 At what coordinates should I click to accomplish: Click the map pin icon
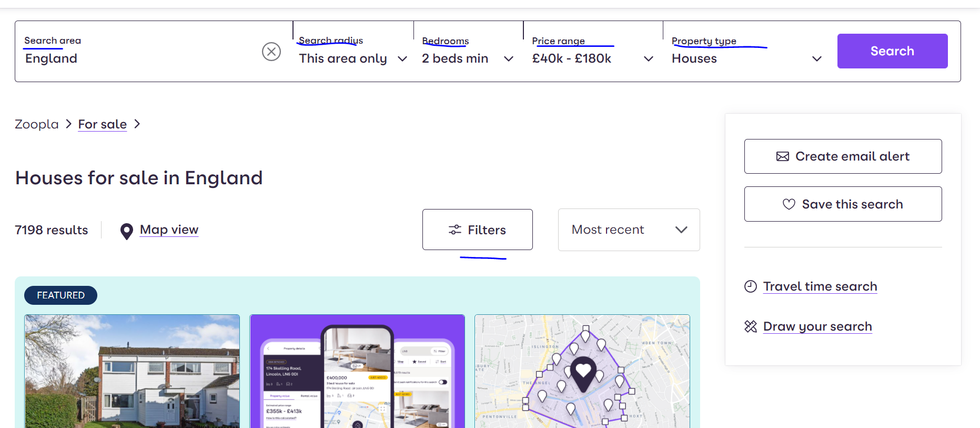[127, 231]
